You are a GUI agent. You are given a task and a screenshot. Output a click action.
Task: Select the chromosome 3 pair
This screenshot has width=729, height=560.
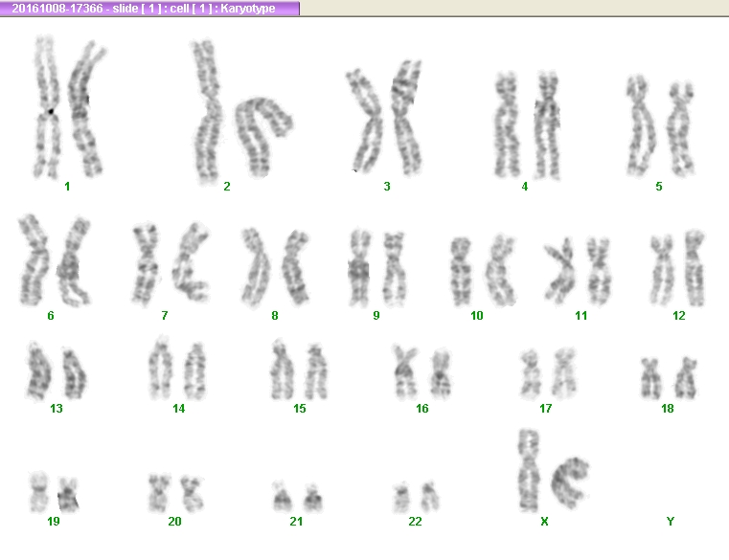(384, 117)
